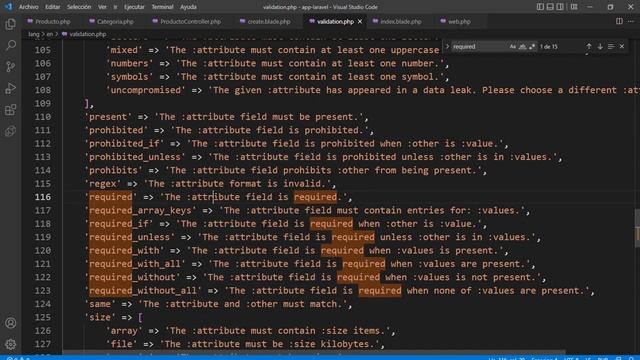The width and height of the screenshot is (640, 360).
Task: Toggle the secondary sidebar layout icon
Action: 560,7
